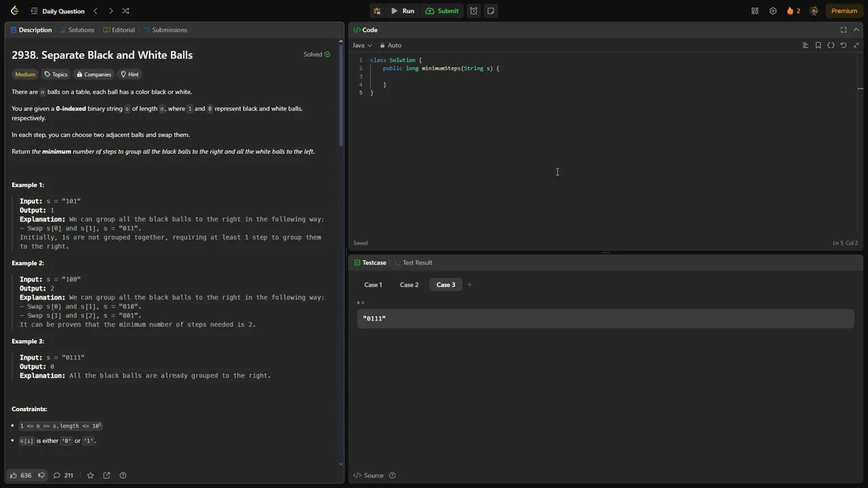This screenshot has width=868, height=488.
Task: Click the green Submit button
Action: (442, 11)
